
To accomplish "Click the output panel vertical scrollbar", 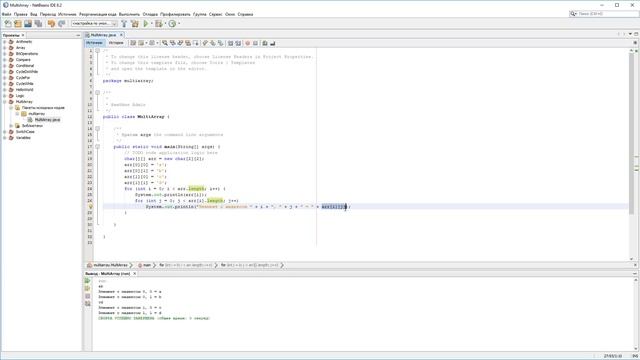I will click(x=636, y=314).
